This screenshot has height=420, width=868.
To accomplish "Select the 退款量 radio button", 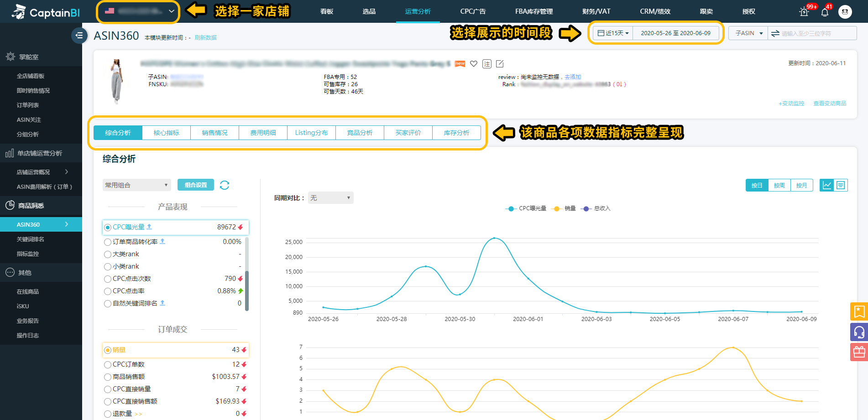I will (x=108, y=414).
